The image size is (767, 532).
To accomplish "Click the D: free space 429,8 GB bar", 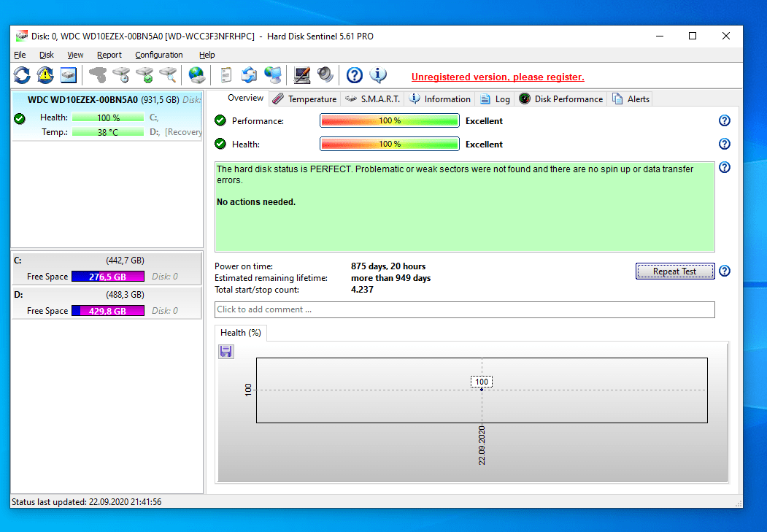I will [107, 310].
